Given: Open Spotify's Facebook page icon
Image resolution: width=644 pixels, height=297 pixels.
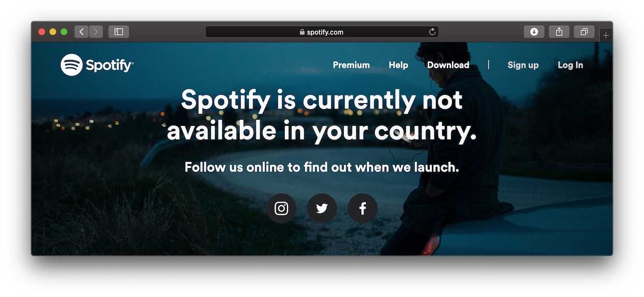Looking at the screenshot, I should pos(362,208).
